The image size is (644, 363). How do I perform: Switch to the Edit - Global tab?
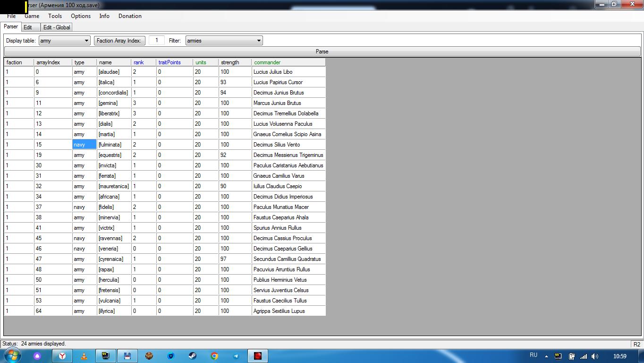[57, 27]
